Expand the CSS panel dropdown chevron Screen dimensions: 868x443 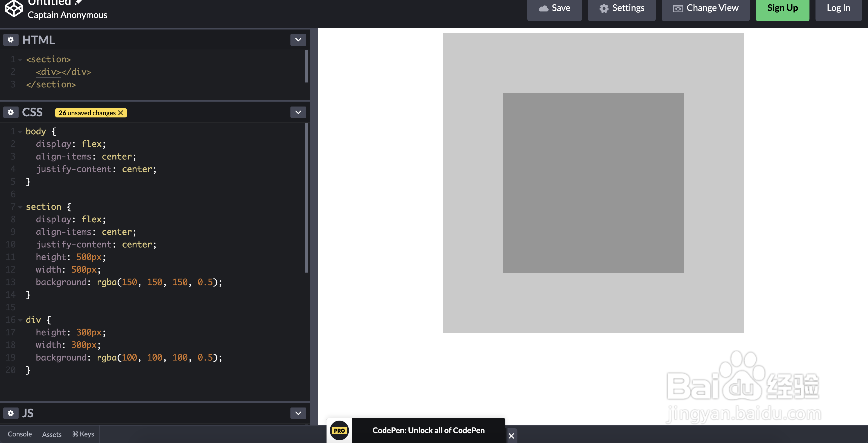pos(298,112)
